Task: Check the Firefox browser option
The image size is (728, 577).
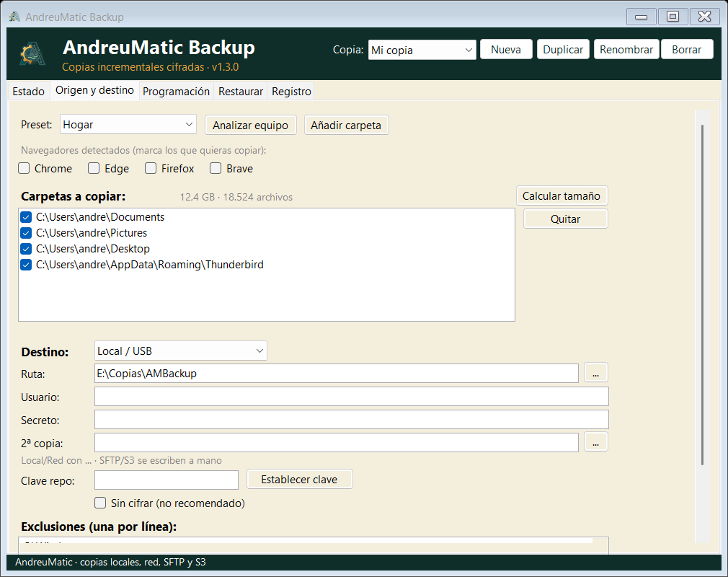Action: 151,168
